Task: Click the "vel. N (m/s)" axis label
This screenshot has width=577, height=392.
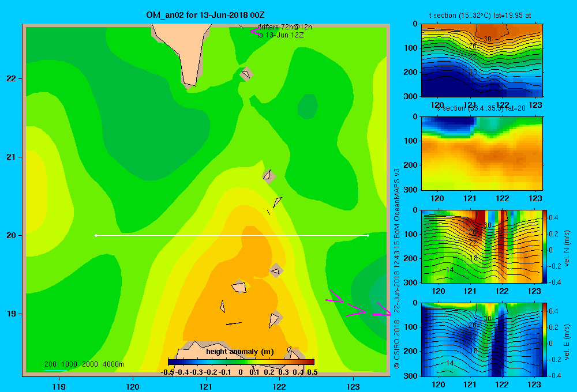Action: click(567, 248)
